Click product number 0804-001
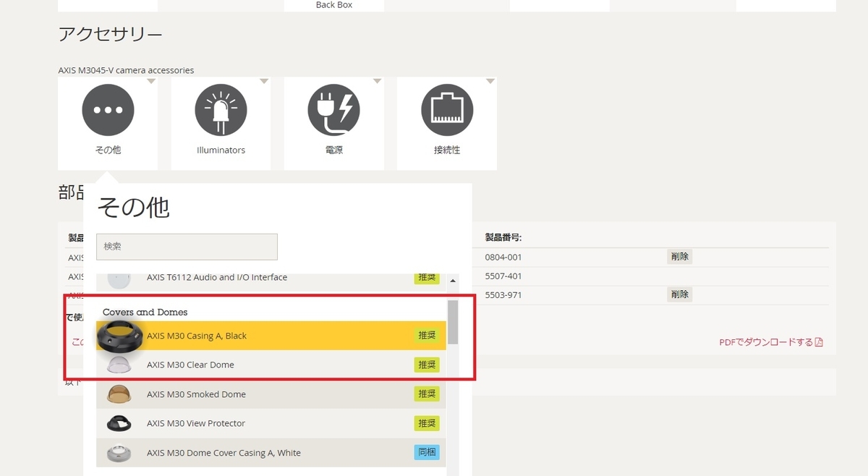The width and height of the screenshot is (868, 476). coord(503,257)
